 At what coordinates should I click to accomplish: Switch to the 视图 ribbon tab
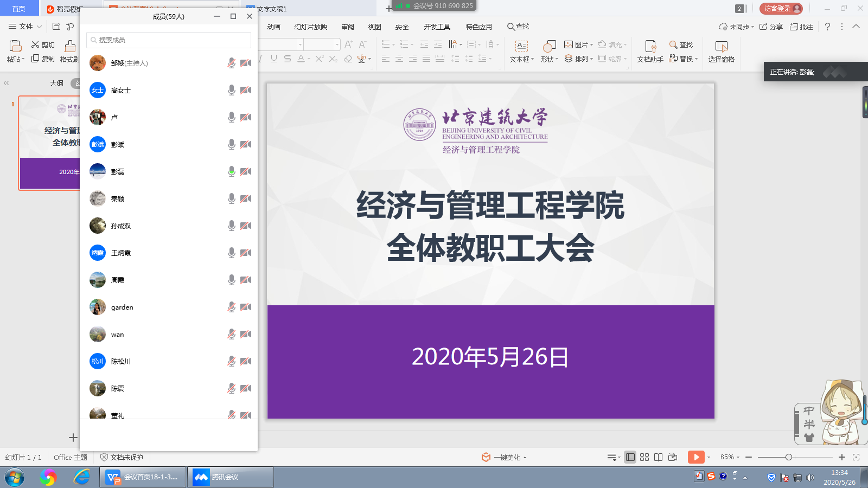[x=374, y=26]
